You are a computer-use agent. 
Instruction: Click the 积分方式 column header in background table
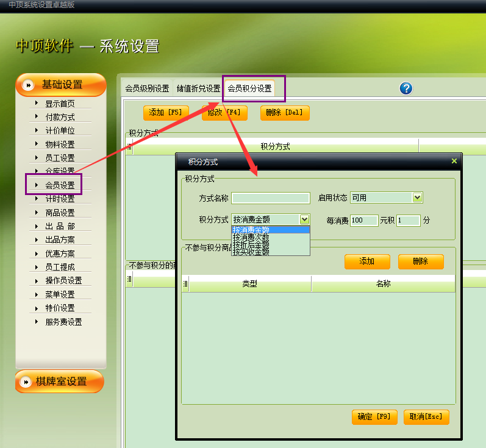(x=276, y=146)
